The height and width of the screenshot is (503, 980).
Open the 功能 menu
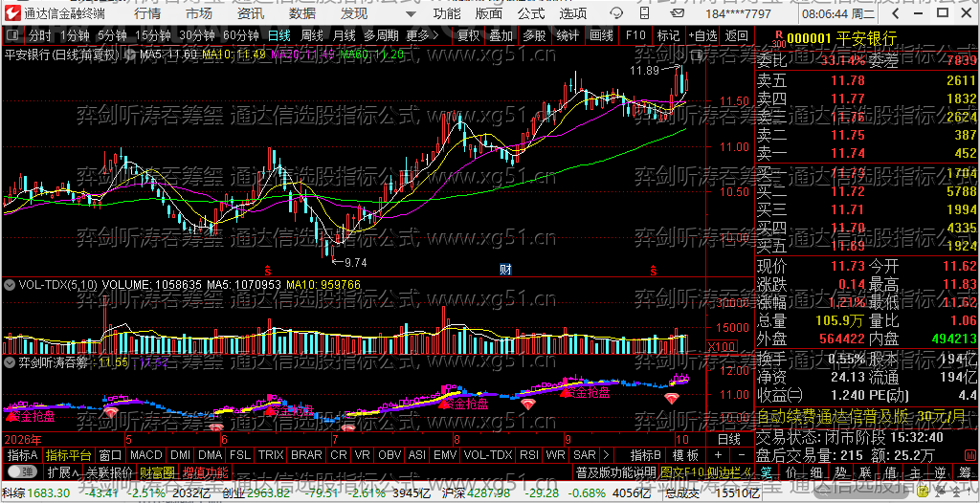[x=448, y=13]
